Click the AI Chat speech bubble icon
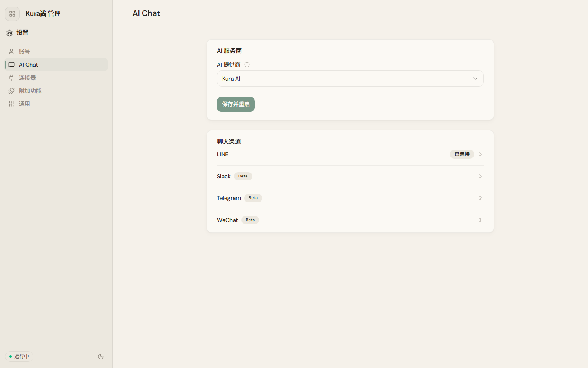 11,65
